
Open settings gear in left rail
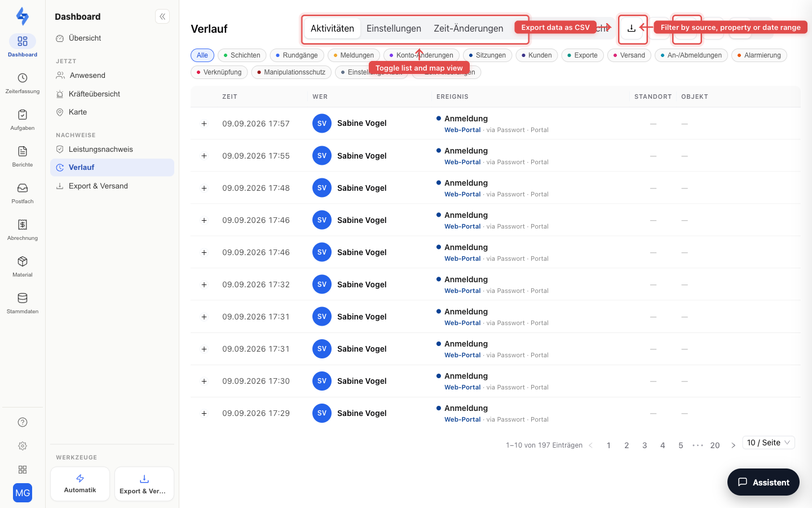pos(23,446)
